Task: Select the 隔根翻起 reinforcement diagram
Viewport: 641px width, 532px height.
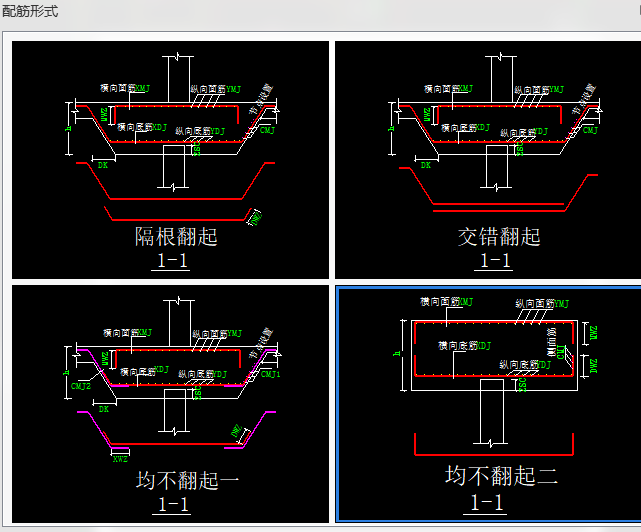Action: pos(170,160)
